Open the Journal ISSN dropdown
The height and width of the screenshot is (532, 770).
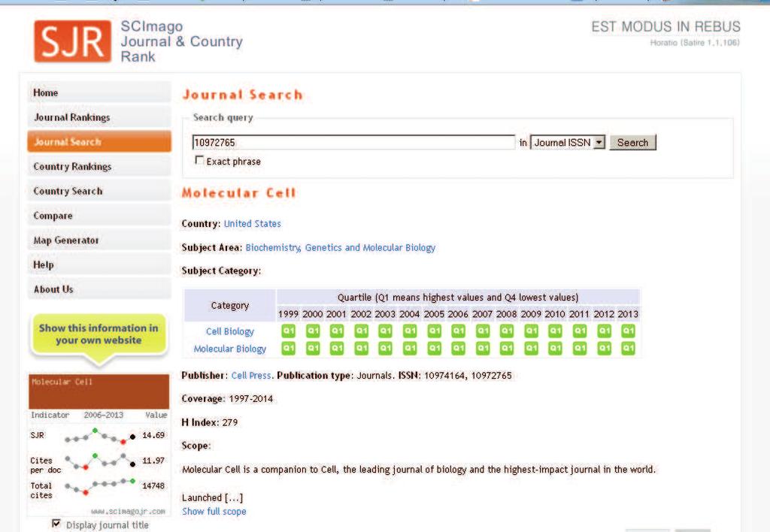click(568, 142)
